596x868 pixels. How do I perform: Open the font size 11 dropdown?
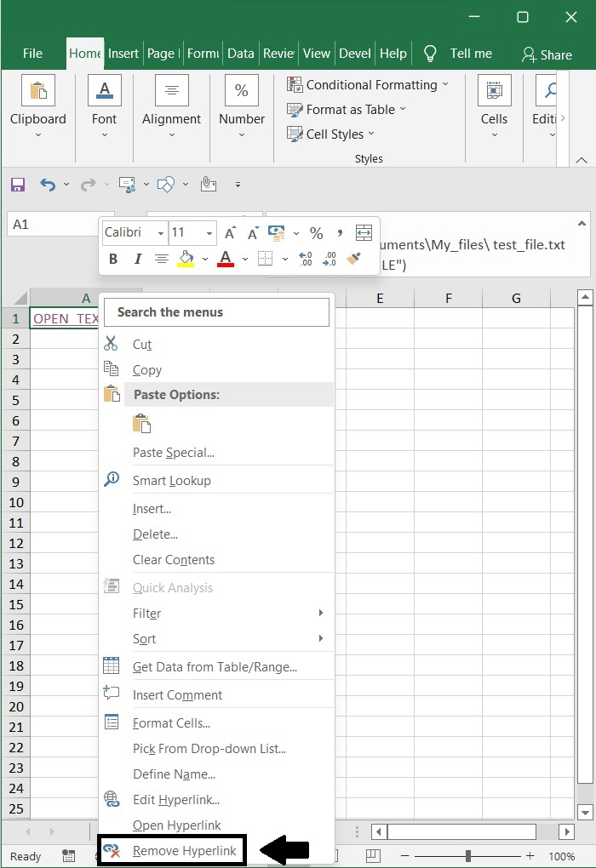(209, 234)
